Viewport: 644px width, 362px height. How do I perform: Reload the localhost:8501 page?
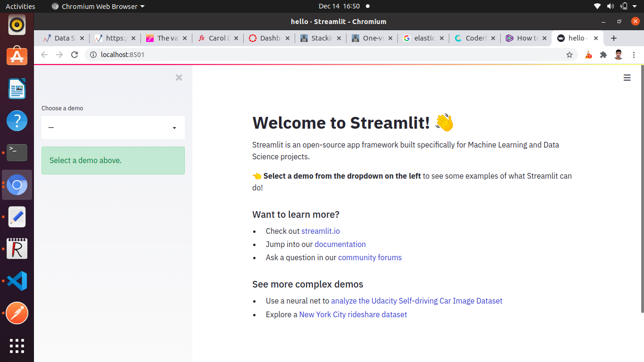click(x=74, y=55)
